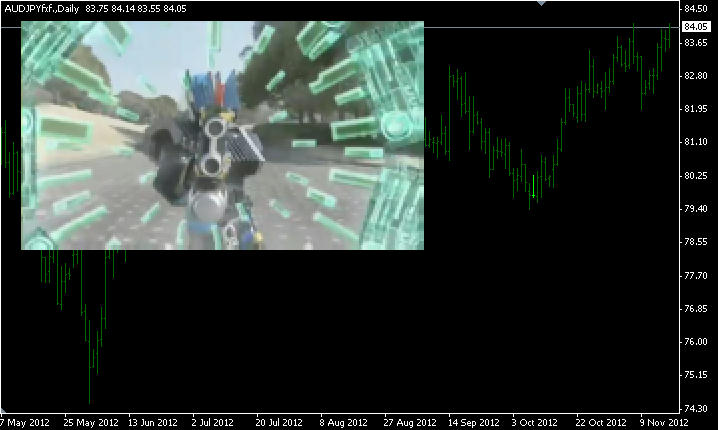This screenshot has width=718, height=430.
Task: Click the 79.40 price scale label
Action: tap(696, 209)
